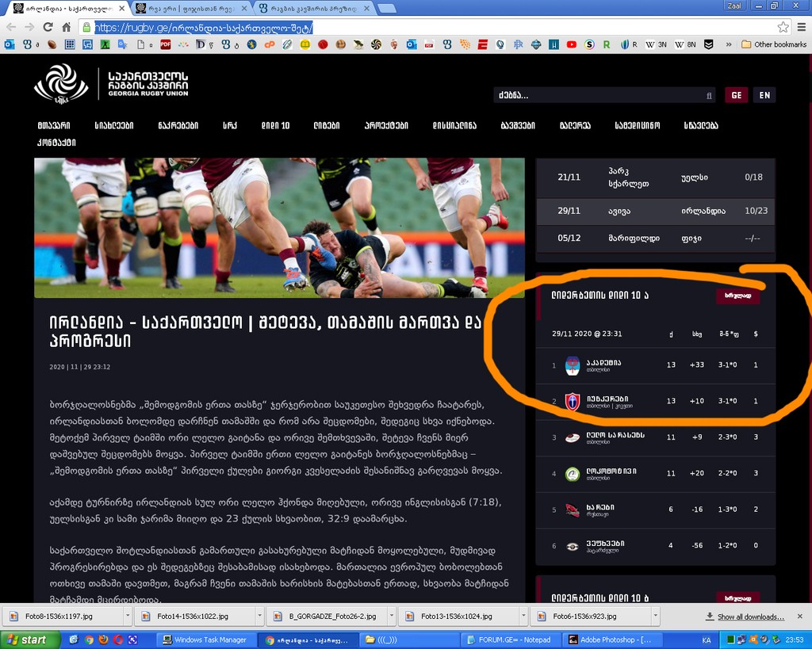Click the 29/11 fixture row with score 10/23
Viewport: 812px width, 649px height.
(655, 211)
